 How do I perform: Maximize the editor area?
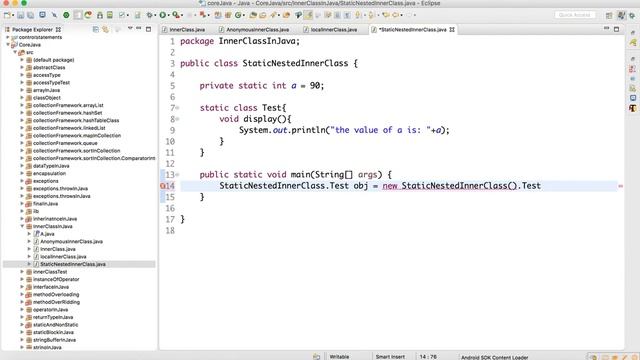coord(616,29)
